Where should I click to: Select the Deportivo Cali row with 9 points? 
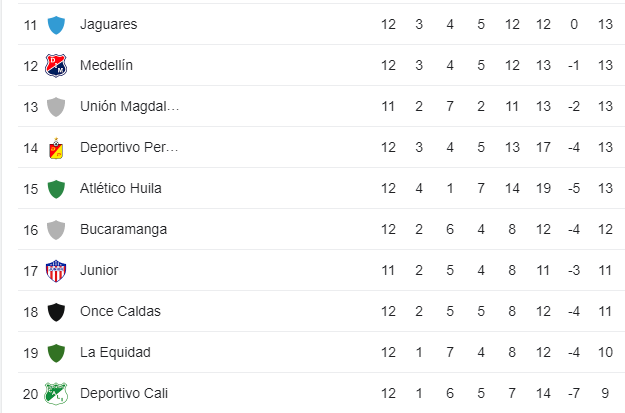tap(321, 393)
